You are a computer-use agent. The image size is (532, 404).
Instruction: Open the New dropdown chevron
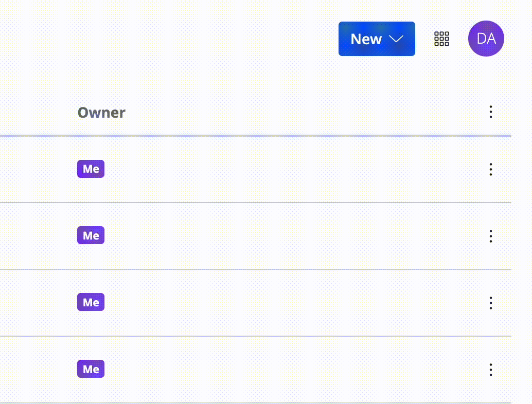pyautogui.click(x=396, y=39)
